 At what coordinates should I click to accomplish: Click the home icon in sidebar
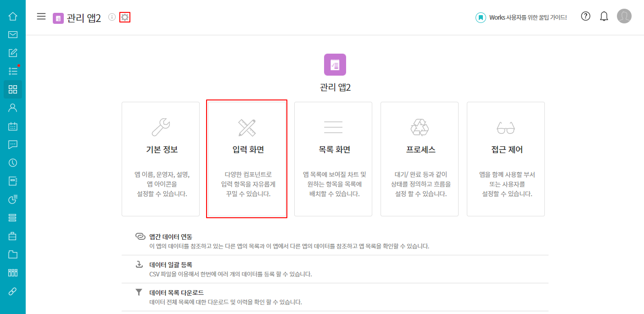[13, 17]
